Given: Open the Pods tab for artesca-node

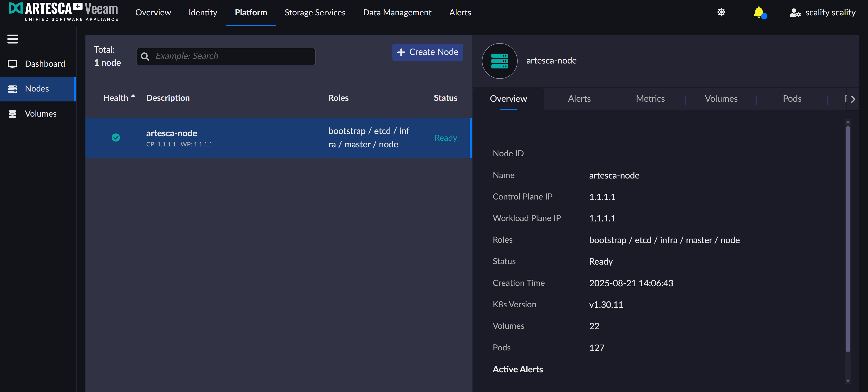Looking at the screenshot, I should coord(792,99).
